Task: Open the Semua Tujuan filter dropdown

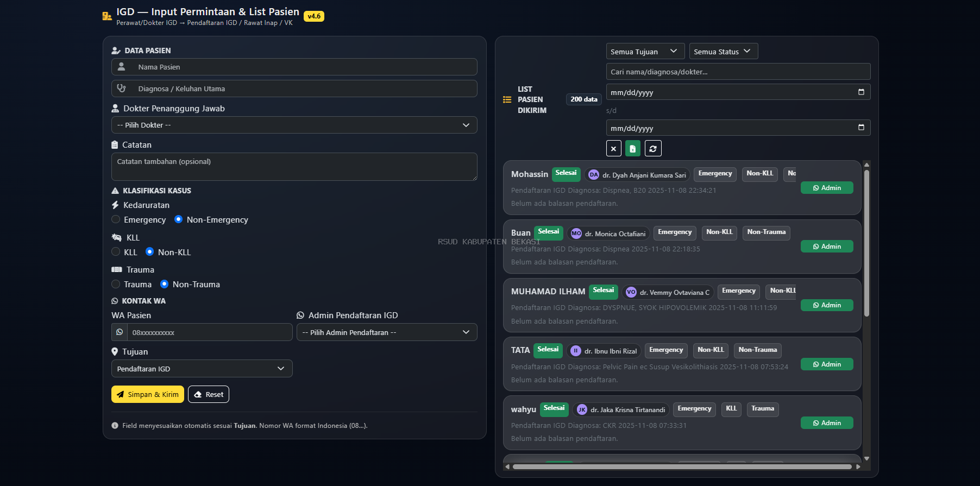Action: (x=645, y=52)
